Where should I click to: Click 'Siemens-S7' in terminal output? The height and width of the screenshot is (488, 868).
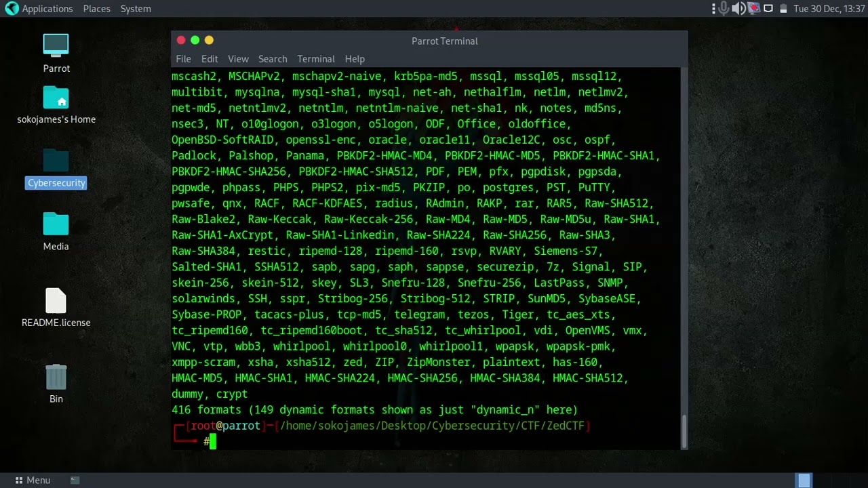pyautogui.click(x=565, y=251)
